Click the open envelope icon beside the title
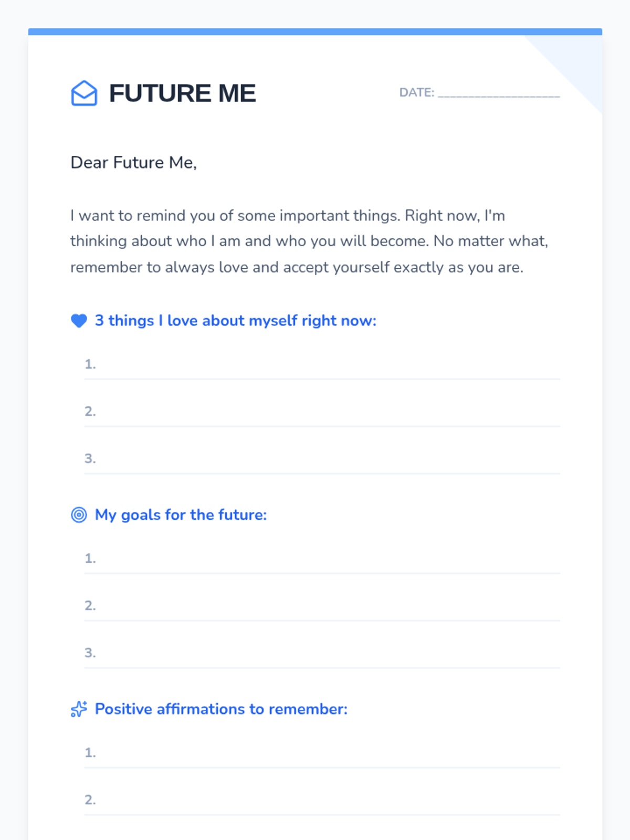This screenshot has height=840, width=630. pyautogui.click(x=84, y=93)
